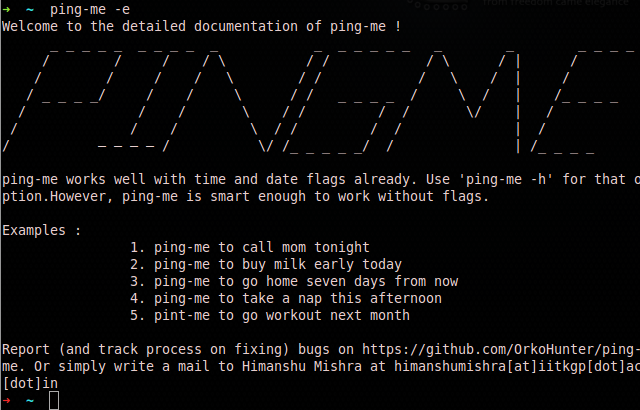Image resolution: width=640 pixels, height=410 pixels.
Task: Click the blue tilde on the bottom prompt
Action: pos(30,400)
